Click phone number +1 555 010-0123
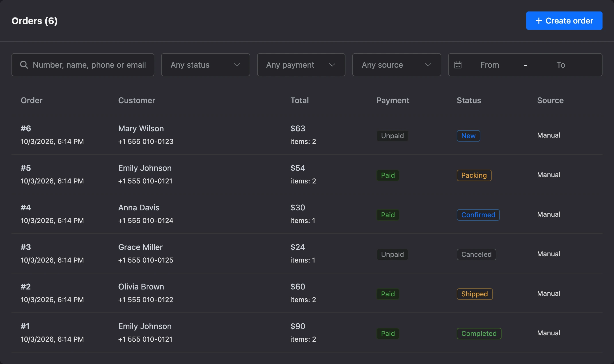Image resolution: width=614 pixels, height=364 pixels. coord(146,142)
